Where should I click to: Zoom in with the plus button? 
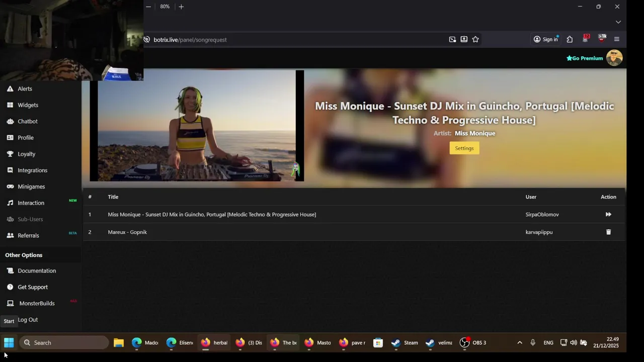click(181, 7)
